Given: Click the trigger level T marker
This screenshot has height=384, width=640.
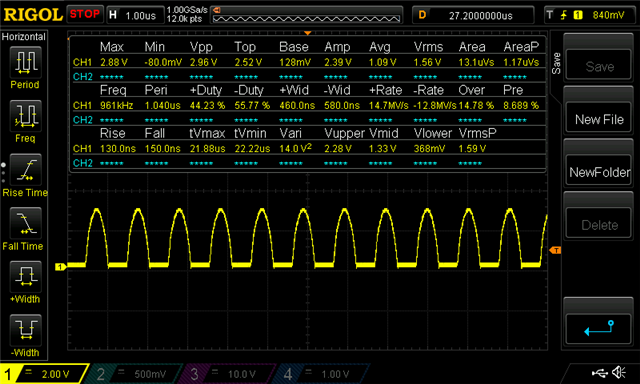Looking at the screenshot, I should 555,250.
